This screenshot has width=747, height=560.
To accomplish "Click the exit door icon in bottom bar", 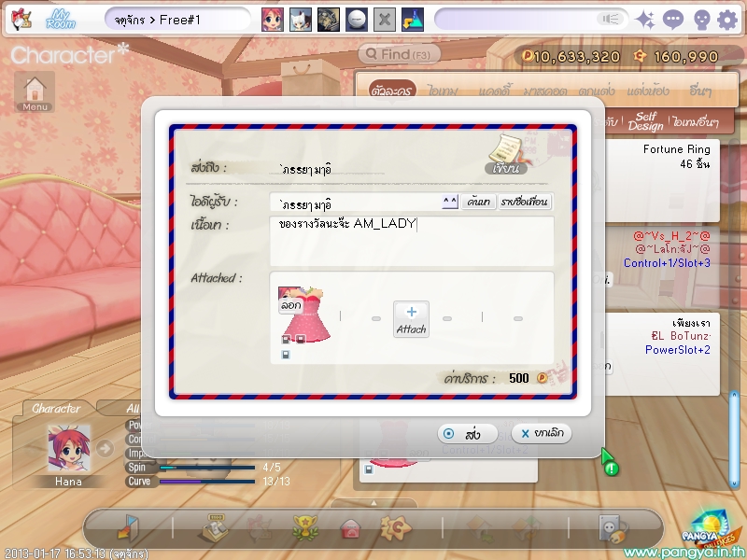I will point(129,528).
